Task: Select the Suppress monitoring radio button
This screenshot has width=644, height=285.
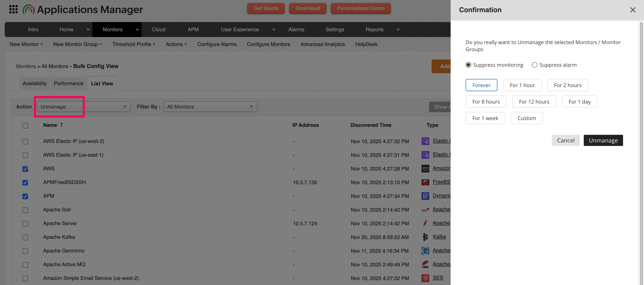Action: click(468, 65)
